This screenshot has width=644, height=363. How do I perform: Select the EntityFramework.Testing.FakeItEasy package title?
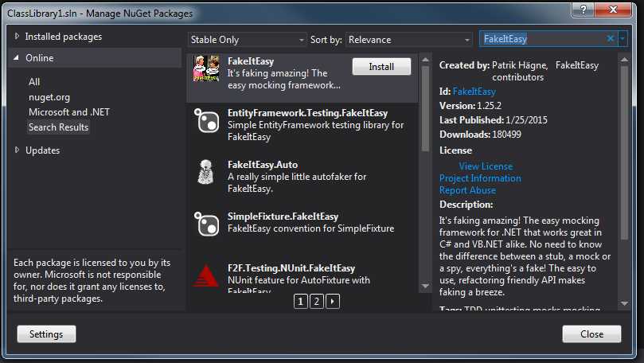[307, 113]
